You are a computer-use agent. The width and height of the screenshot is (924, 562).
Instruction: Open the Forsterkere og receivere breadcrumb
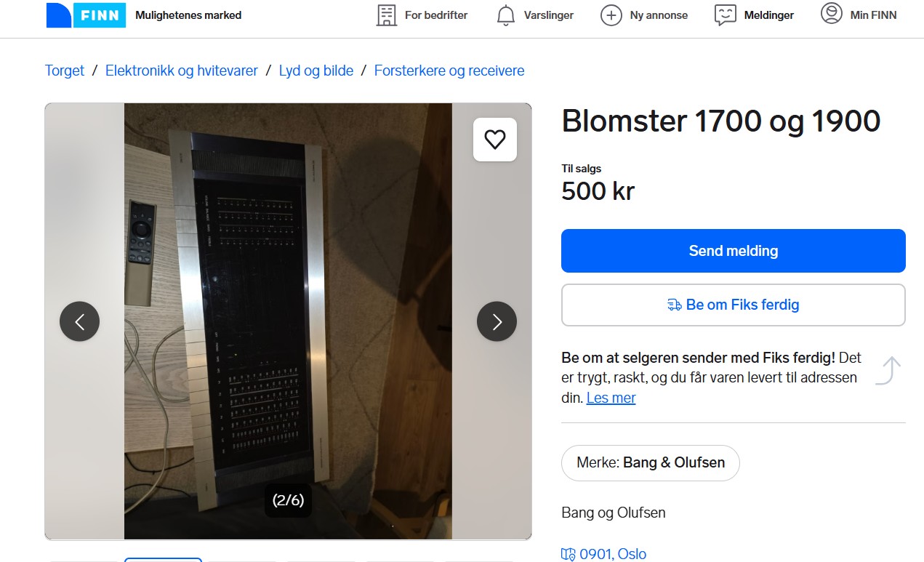click(x=449, y=71)
